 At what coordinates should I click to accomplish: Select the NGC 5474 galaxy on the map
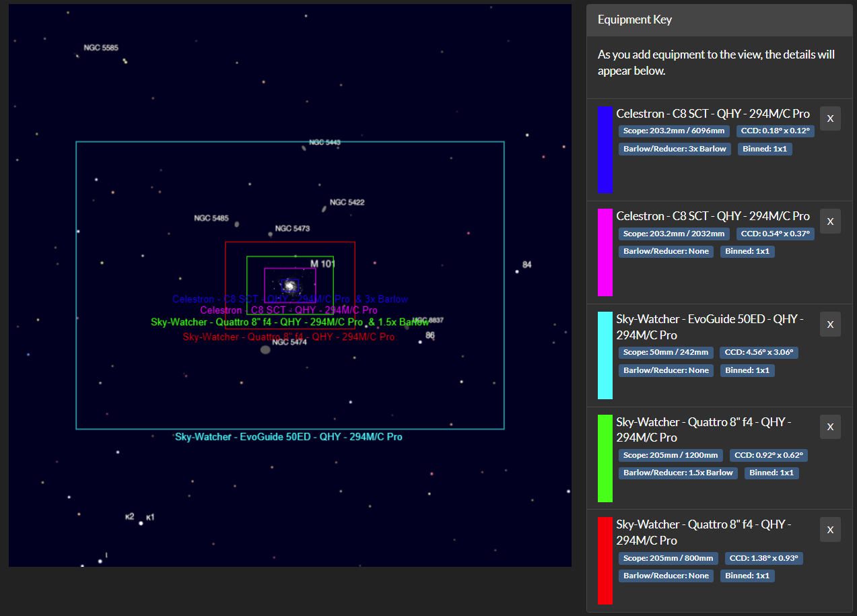click(265, 349)
